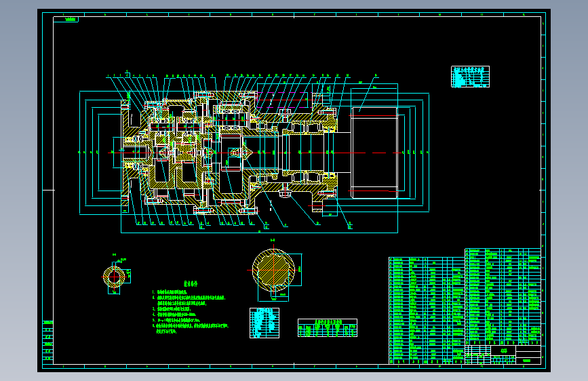Click the small hatched ring section view
The width and height of the screenshot is (588, 381).
click(114, 277)
